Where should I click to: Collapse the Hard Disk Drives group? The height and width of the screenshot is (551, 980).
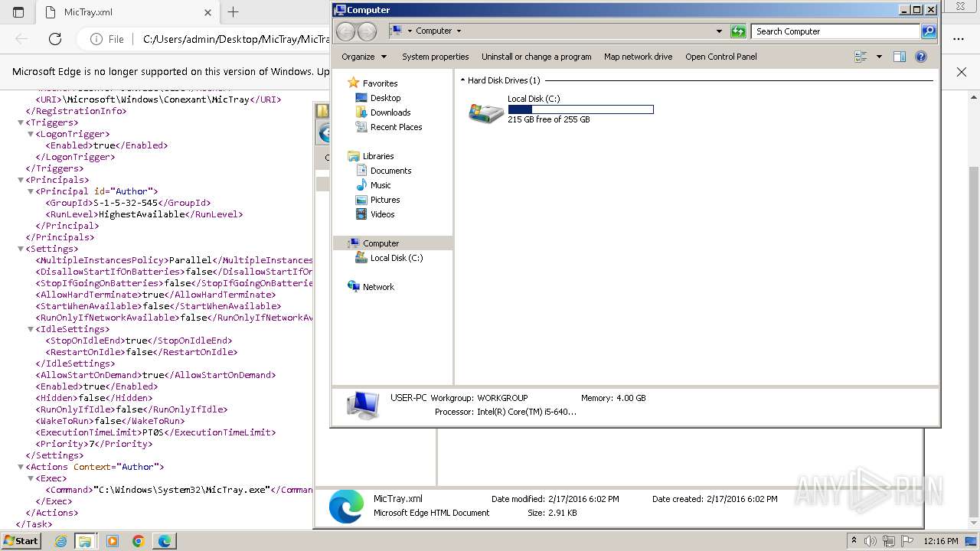(x=462, y=80)
